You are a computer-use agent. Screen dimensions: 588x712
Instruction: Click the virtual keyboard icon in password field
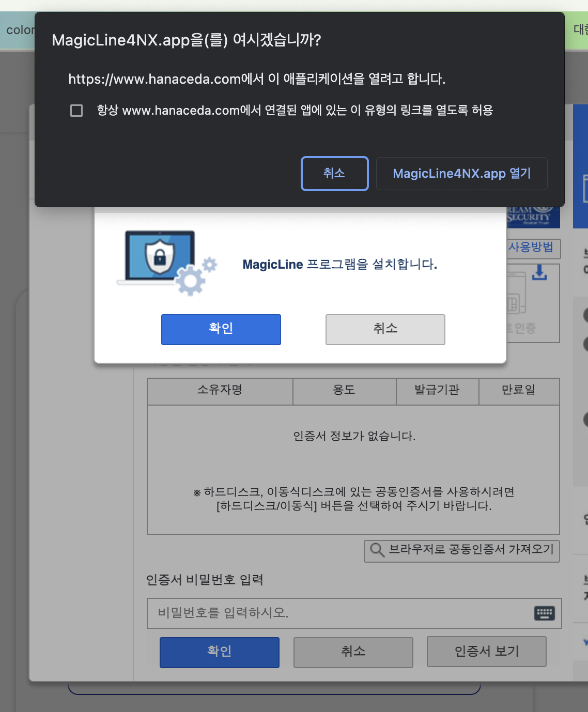(x=544, y=613)
